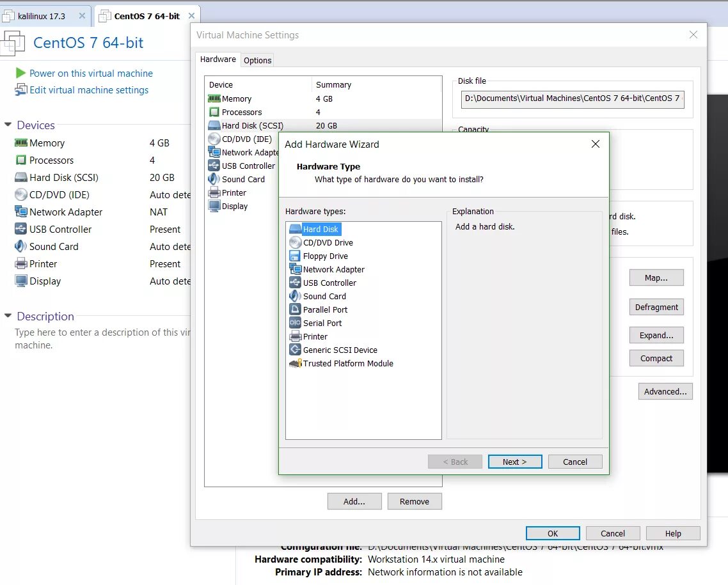This screenshot has height=585, width=728.
Task: Select the CentOS 7 64-bit tab
Action: pyautogui.click(x=146, y=16)
